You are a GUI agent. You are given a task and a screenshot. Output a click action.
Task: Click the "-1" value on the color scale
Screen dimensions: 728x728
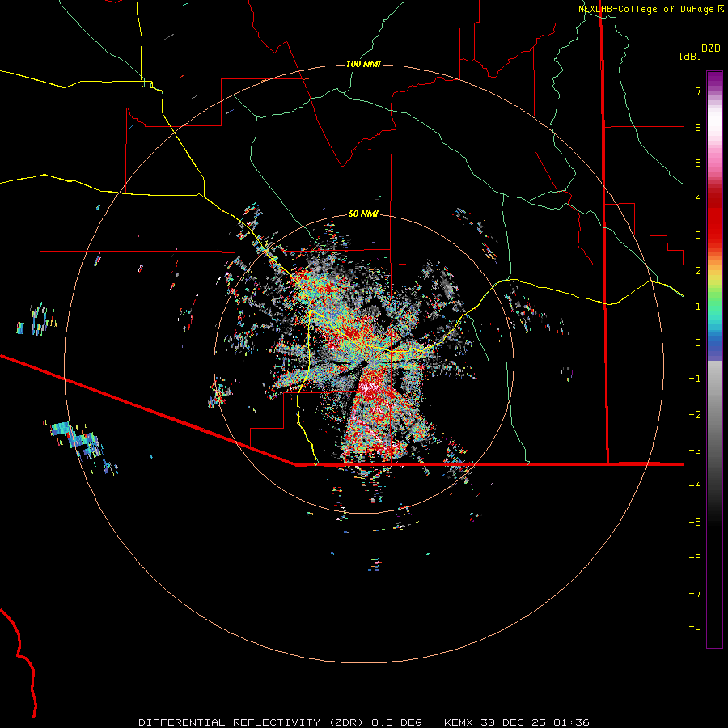click(695, 379)
